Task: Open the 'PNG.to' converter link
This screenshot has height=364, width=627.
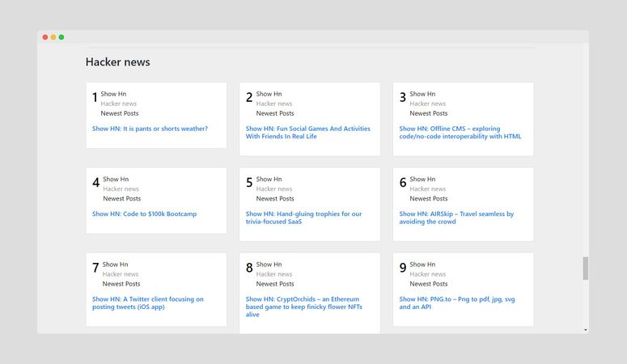Action: click(x=457, y=303)
